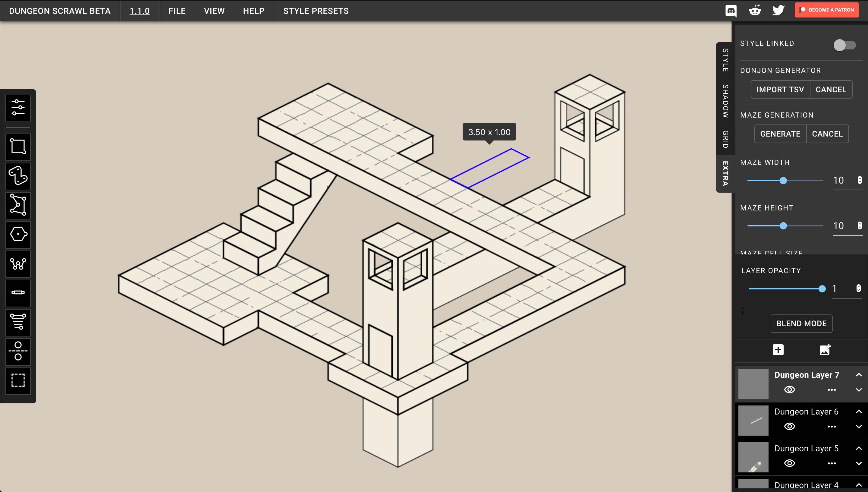The height and width of the screenshot is (492, 868).
Task: Click the Maze Width slider handle
Action: 783,181
